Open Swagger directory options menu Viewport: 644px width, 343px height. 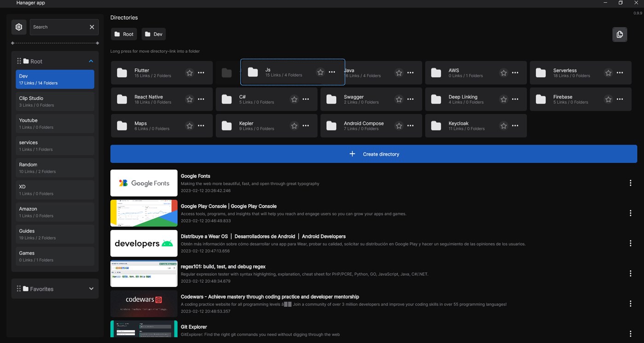[x=411, y=99]
